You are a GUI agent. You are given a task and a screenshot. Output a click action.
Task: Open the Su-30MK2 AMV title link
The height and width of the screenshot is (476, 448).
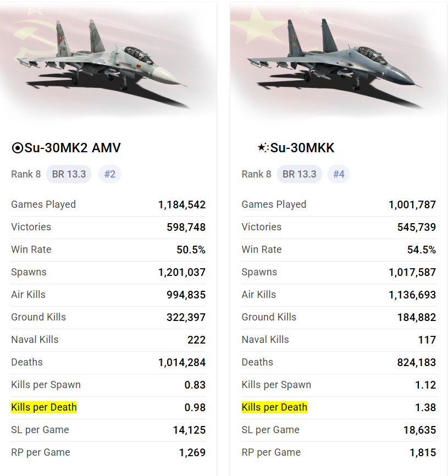pyautogui.click(x=73, y=148)
